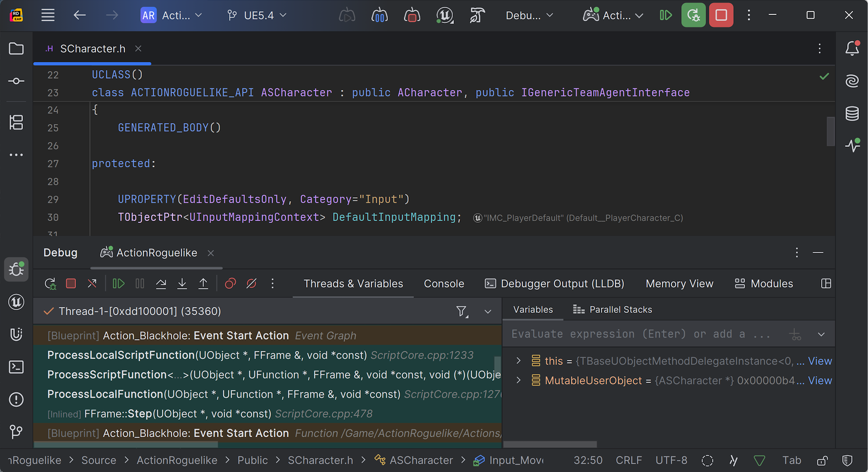Open the AI Assistant spiral icon
Image resolution: width=868 pixels, height=472 pixels.
(852, 81)
